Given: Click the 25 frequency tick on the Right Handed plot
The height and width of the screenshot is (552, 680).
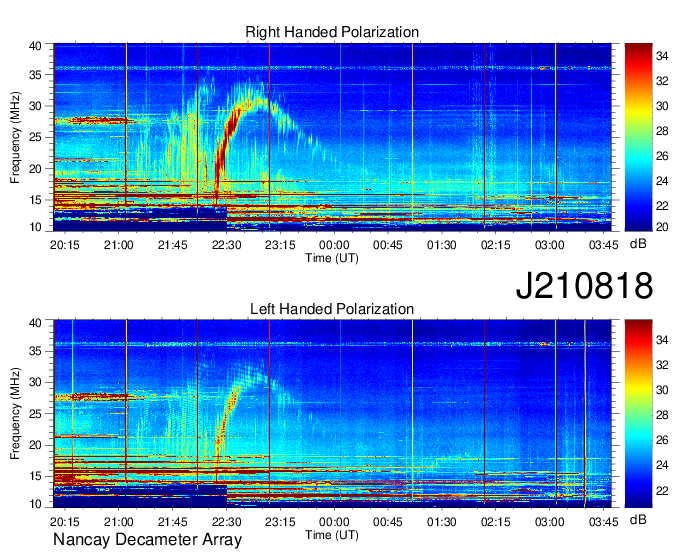Looking at the screenshot, I should coord(35,138).
